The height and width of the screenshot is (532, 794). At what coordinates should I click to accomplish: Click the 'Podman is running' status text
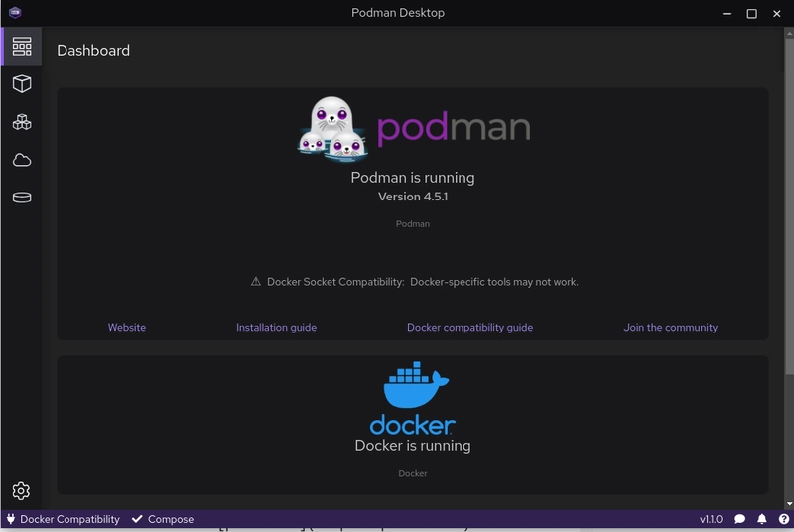pyautogui.click(x=413, y=177)
